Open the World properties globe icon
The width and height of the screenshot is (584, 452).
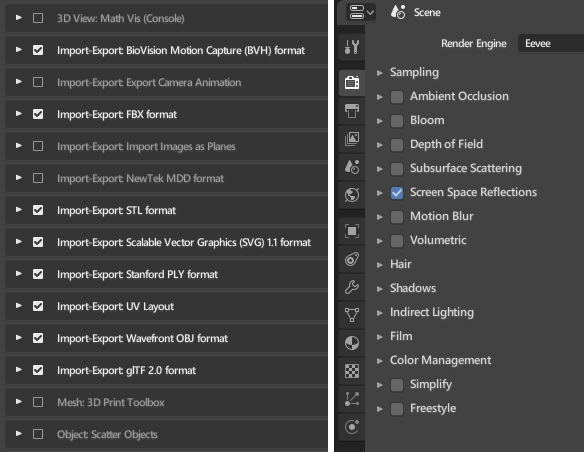click(352, 195)
